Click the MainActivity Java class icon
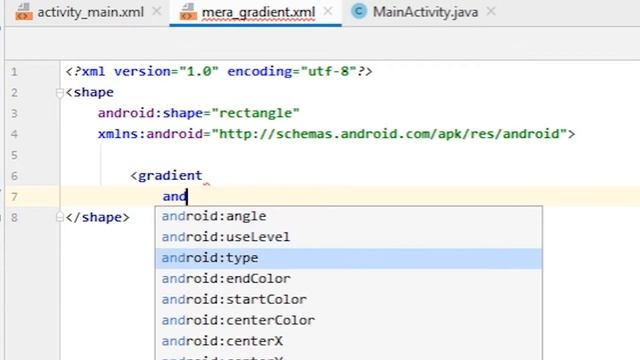 359,11
